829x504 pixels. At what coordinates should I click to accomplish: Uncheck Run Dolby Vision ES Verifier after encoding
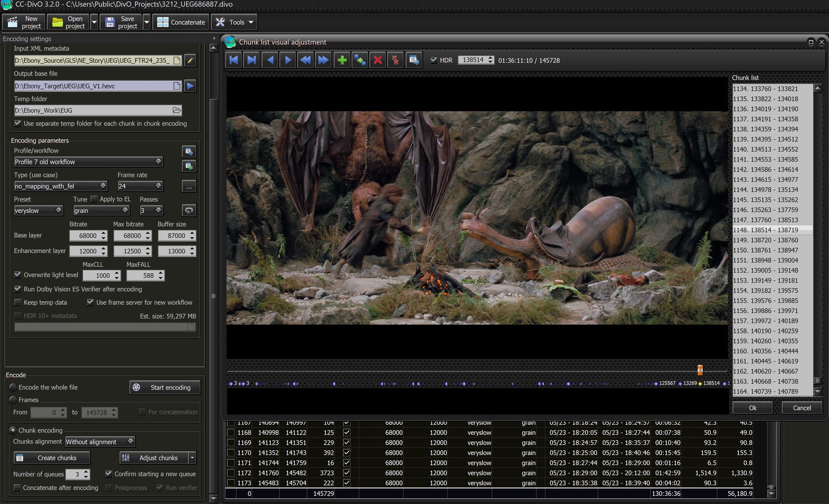tap(17, 289)
